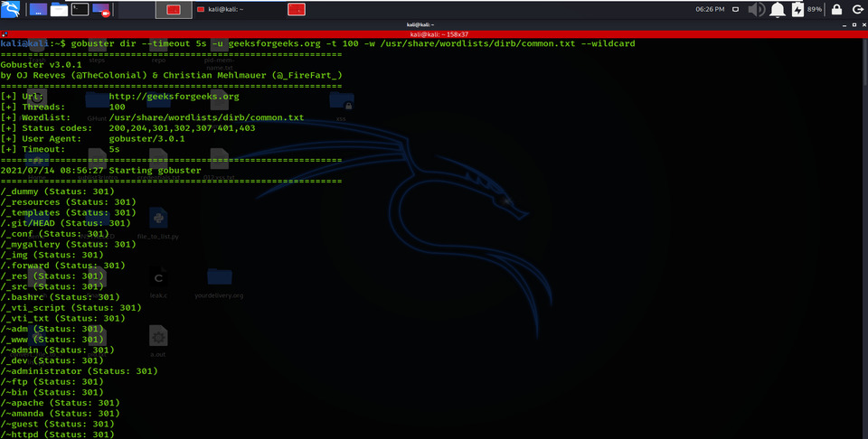
Task: Click the 'by OJ Reeves' author line
Action: tap(171, 75)
